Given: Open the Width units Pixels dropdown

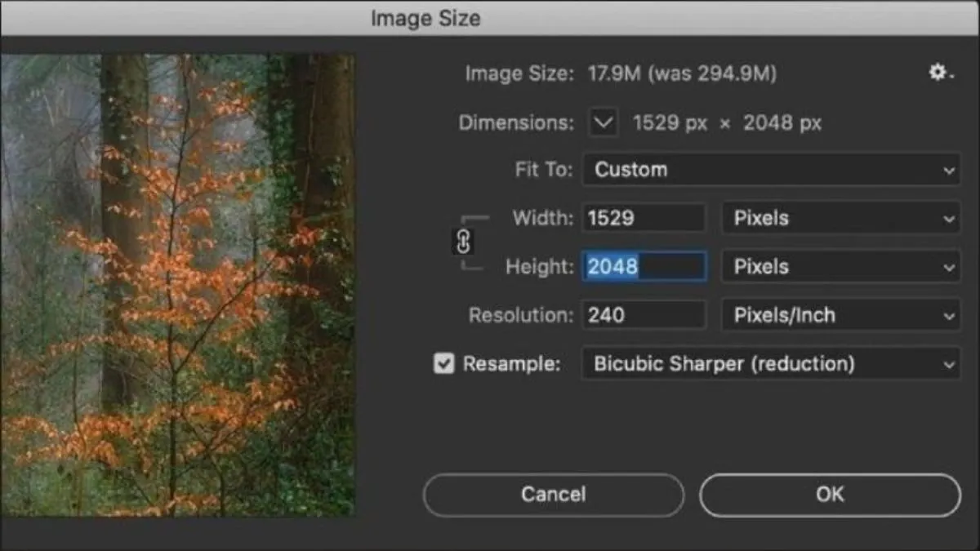Looking at the screenshot, I should [840, 219].
